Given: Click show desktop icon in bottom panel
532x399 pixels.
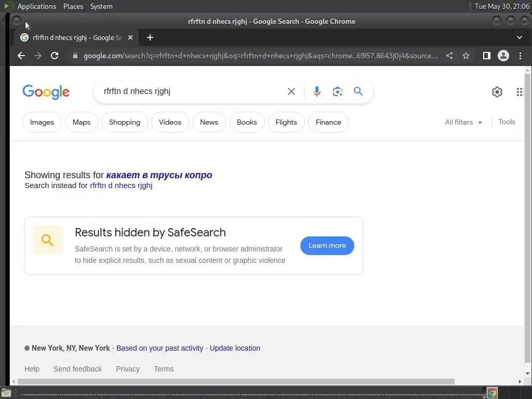Looking at the screenshot, I should point(6,393).
